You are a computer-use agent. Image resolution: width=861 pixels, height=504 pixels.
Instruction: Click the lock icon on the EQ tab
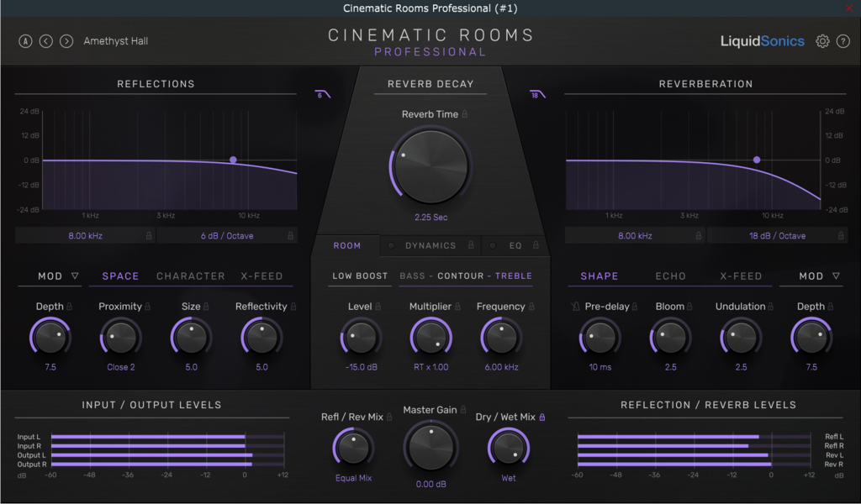click(536, 245)
